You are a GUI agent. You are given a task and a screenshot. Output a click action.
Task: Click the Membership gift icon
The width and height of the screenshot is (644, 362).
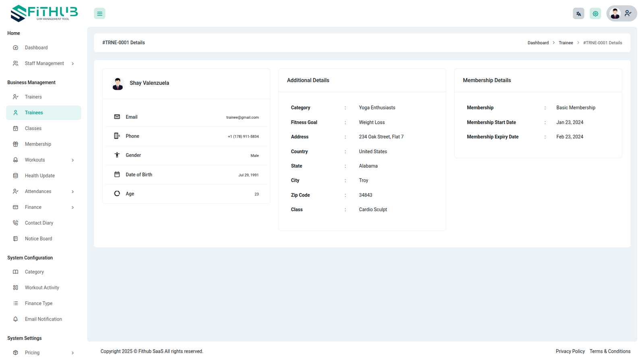(x=16, y=144)
